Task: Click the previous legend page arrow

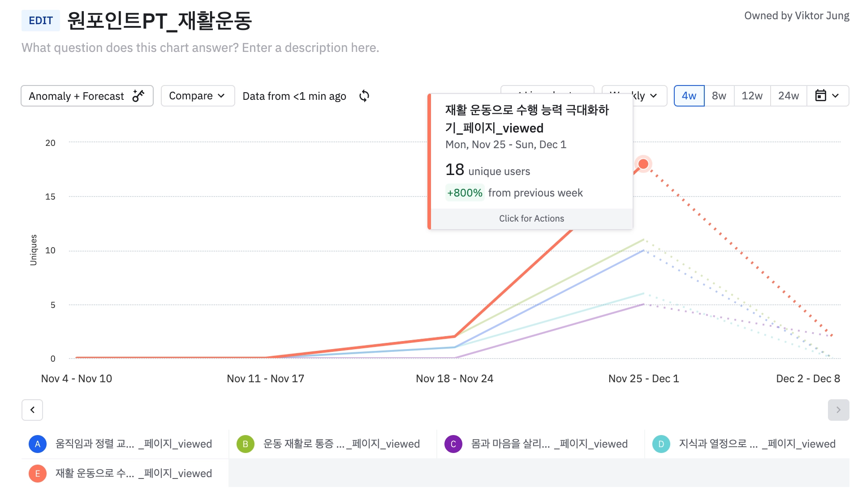Action: click(x=32, y=410)
